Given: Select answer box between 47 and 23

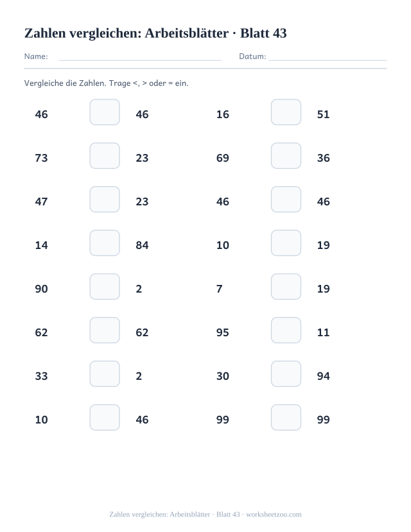Looking at the screenshot, I should pyautogui.click(x=105, y=199).
